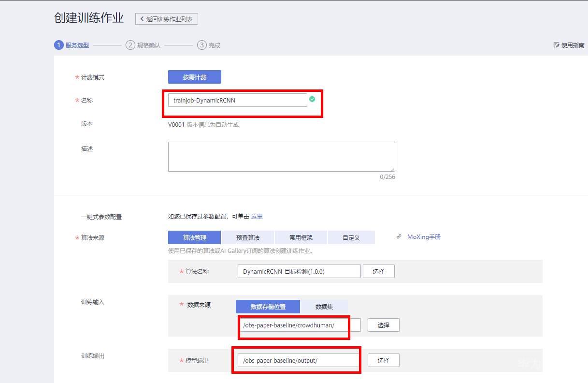The image size is (588, 383).
Task: Select 数据存储位置 data source tab
Action: pyautogui.click(x=268, y=307)
